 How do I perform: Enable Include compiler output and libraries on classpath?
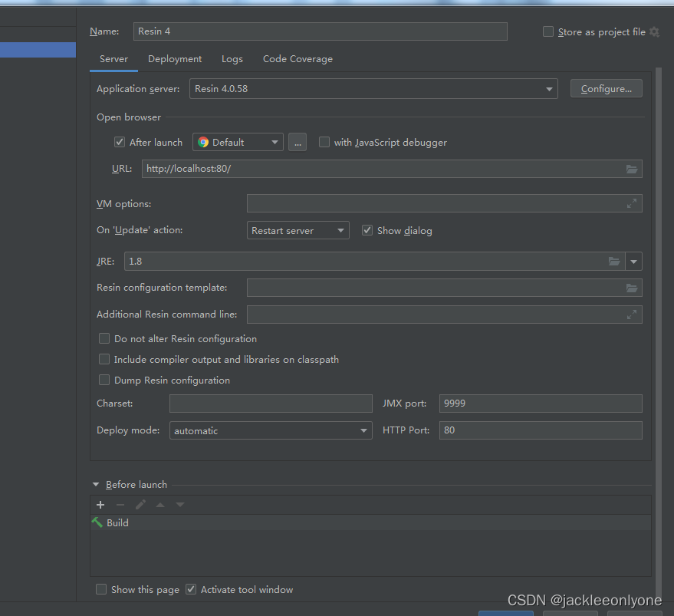[104, 359]
